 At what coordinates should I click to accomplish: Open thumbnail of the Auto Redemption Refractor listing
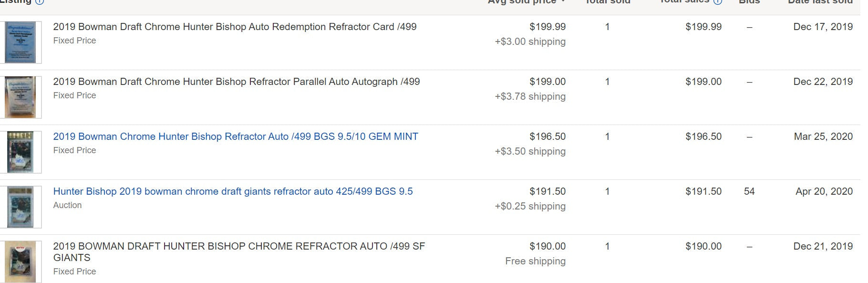[x=20, y=42]
